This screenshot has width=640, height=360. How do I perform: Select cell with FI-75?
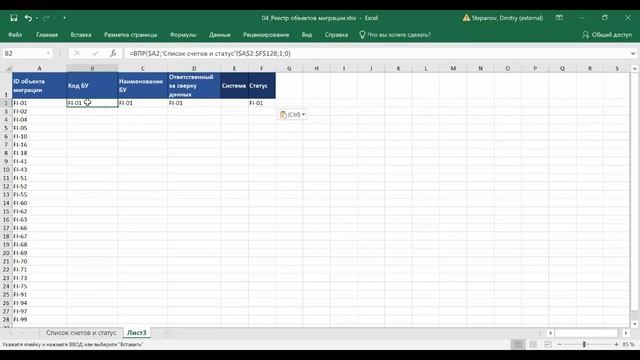(39, 286)
